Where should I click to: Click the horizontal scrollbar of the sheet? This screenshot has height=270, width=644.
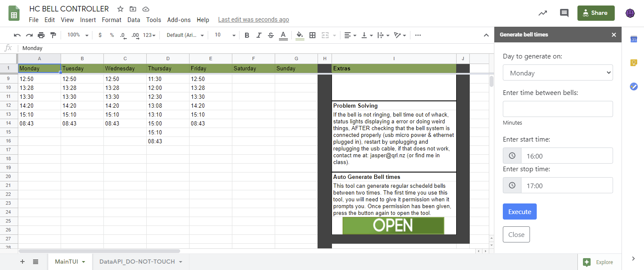[x=99, y=251]
